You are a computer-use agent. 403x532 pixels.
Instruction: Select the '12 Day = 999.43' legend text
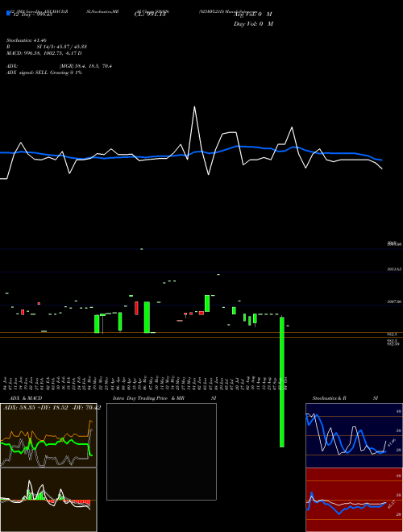(32, 15)
